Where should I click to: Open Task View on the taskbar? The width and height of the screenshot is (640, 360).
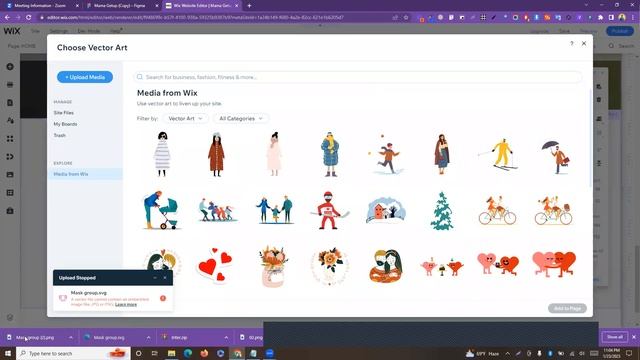[x=155, y=353]
